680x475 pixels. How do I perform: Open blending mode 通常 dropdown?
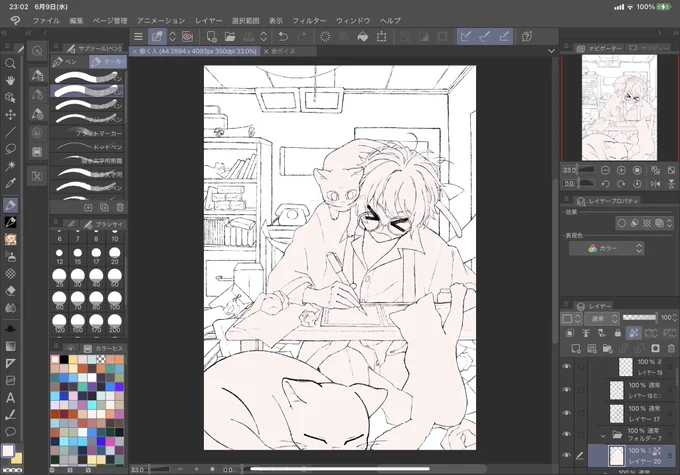tap(602, 318)
